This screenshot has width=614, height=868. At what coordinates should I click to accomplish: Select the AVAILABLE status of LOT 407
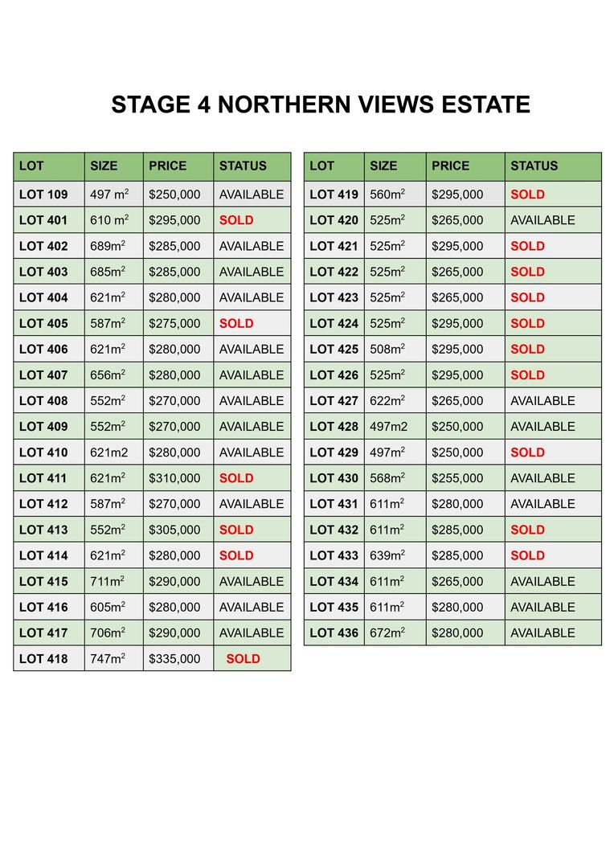(252, 375)
